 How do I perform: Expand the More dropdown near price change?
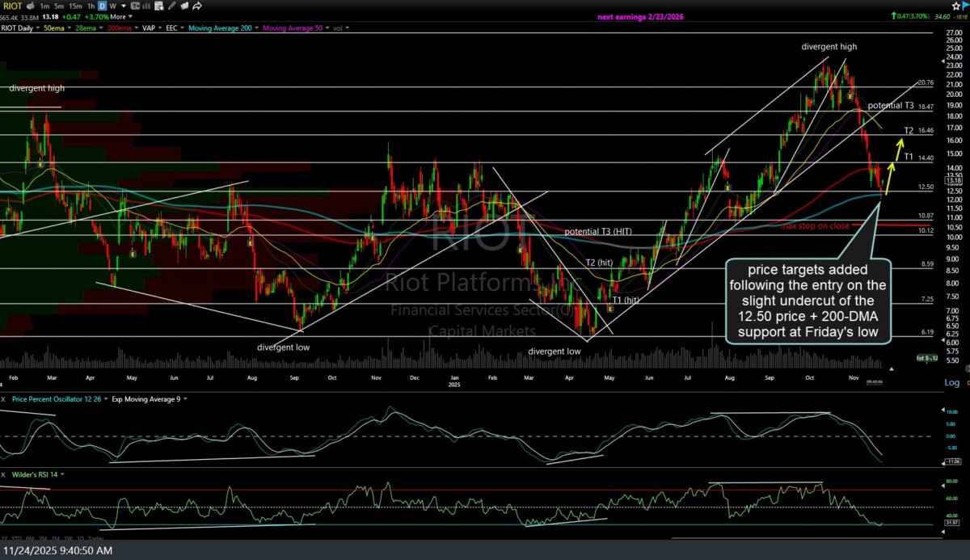(x=121, y=16)
